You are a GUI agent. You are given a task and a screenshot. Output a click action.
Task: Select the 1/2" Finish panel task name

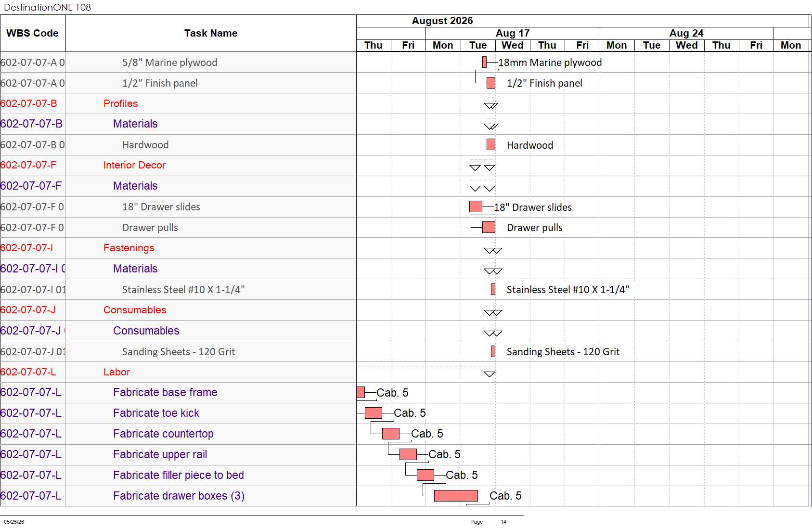tap(160, 83)
